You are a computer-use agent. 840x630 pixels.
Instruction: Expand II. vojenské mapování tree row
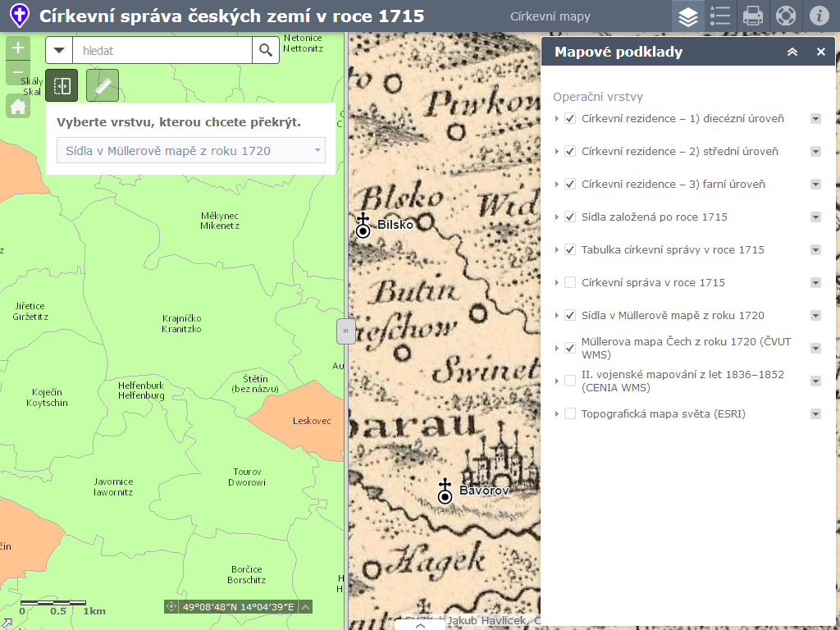click(557, 381)
